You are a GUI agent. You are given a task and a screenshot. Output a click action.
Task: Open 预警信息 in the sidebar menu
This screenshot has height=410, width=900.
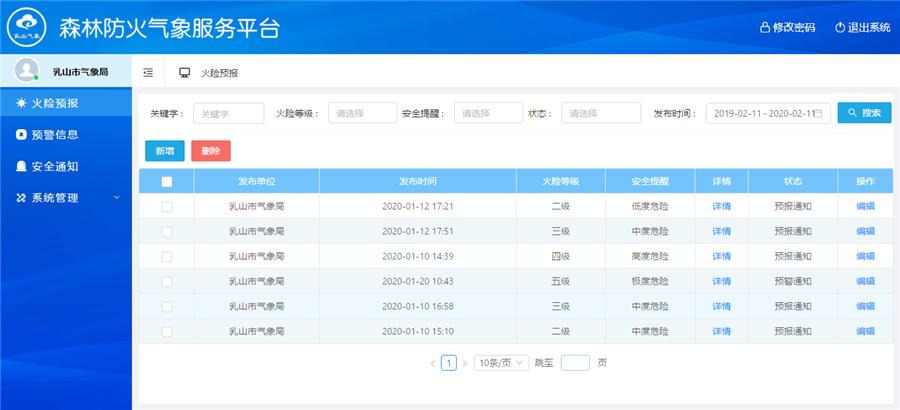click(54, 134)
